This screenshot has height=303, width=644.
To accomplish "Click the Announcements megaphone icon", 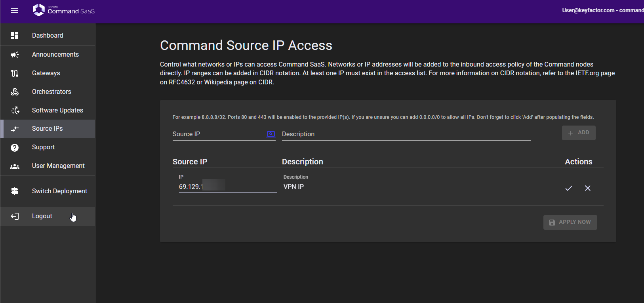I will (15, 55).
